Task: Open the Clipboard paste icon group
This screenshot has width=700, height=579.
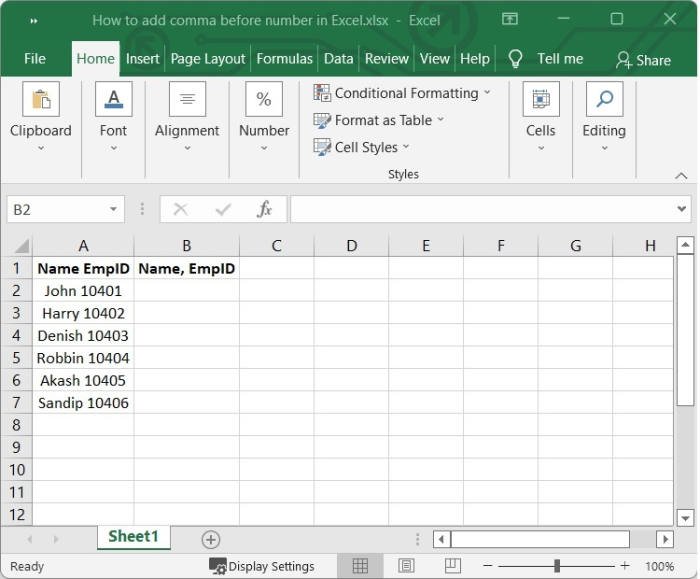Action: click(41, 100)
